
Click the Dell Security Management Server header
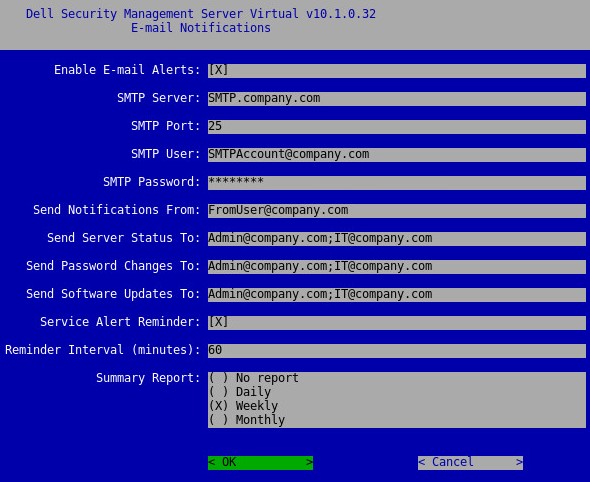[201, 14]
